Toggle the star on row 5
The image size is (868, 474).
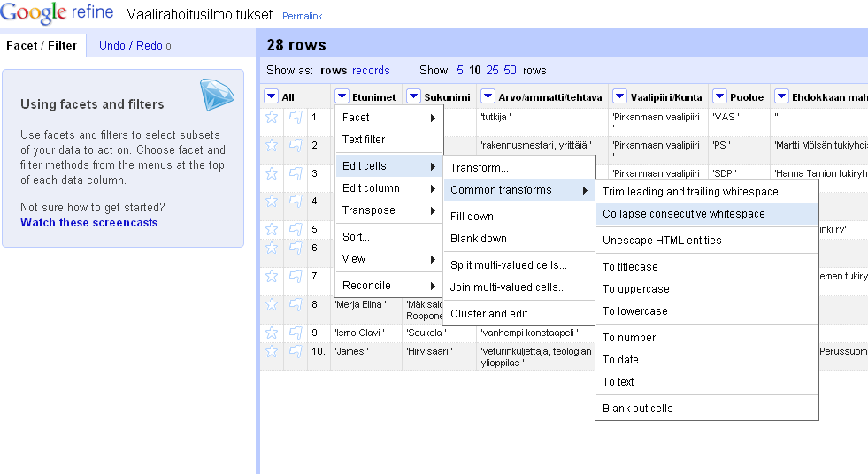272,229
